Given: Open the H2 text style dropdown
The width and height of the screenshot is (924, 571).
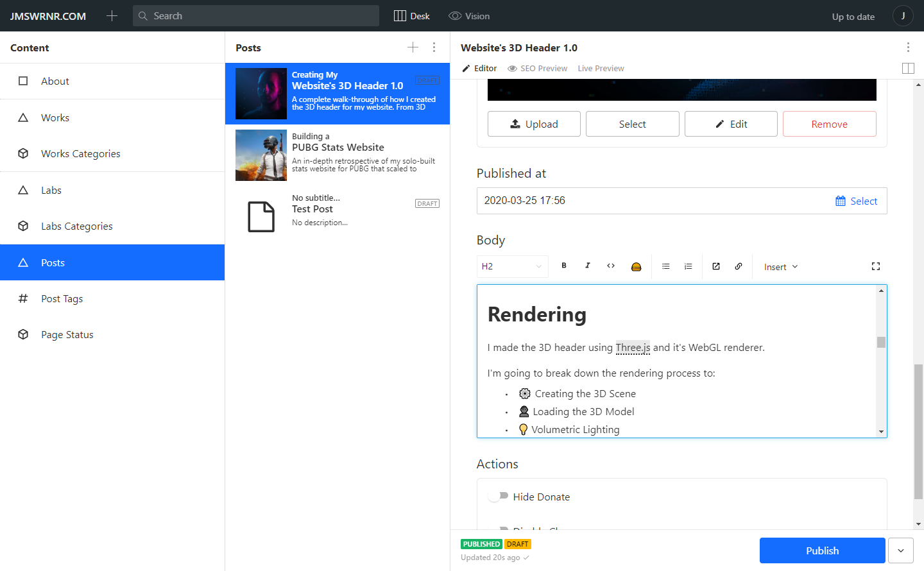Looking at the screenshot, I should (x=513, y=266).
